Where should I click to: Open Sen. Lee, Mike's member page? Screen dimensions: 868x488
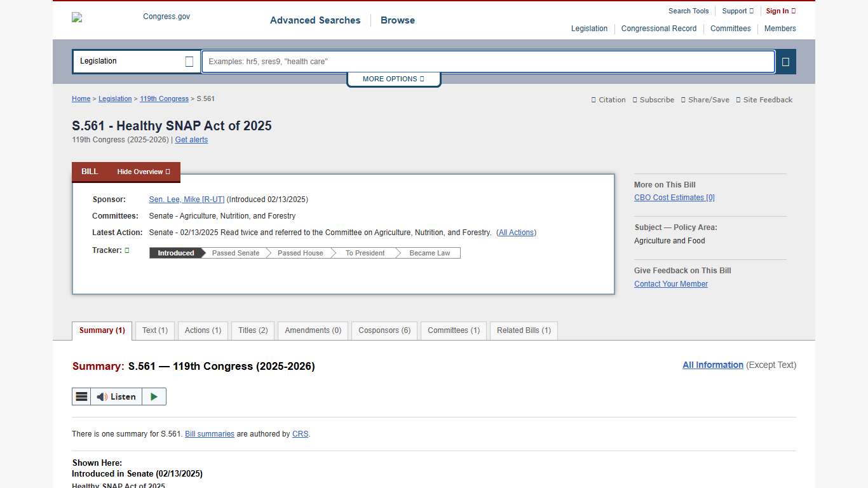pyautogui.click(x=186, y=199)
